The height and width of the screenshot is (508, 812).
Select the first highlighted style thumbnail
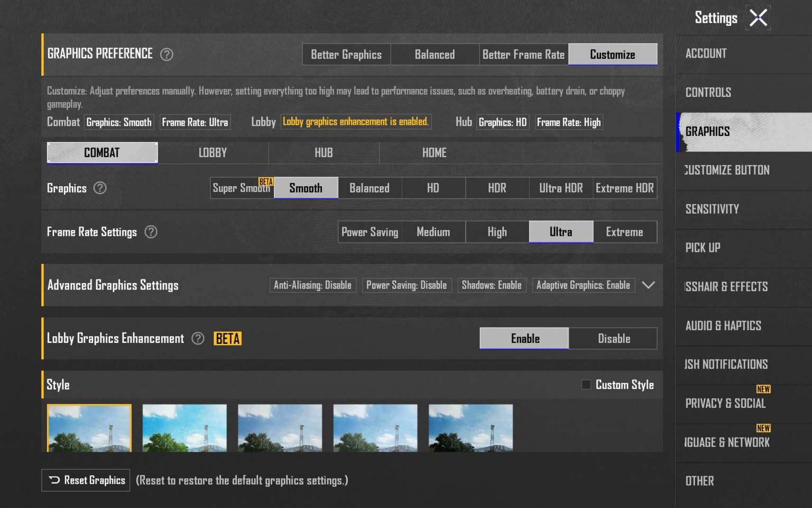coord(89,428)
